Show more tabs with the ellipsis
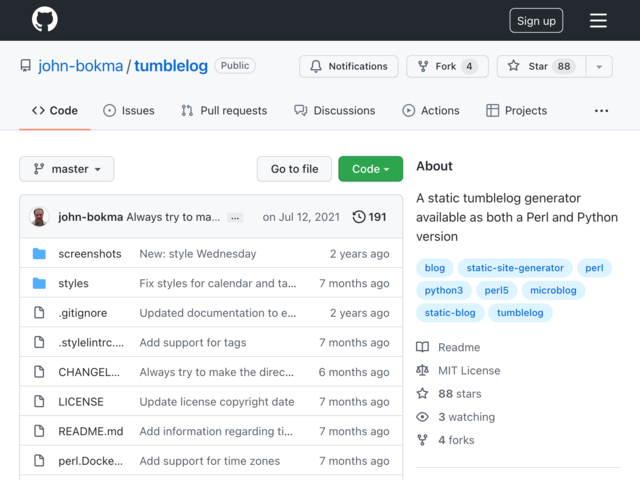The height and width of the screenshot is (480, 640). (601, 111)
